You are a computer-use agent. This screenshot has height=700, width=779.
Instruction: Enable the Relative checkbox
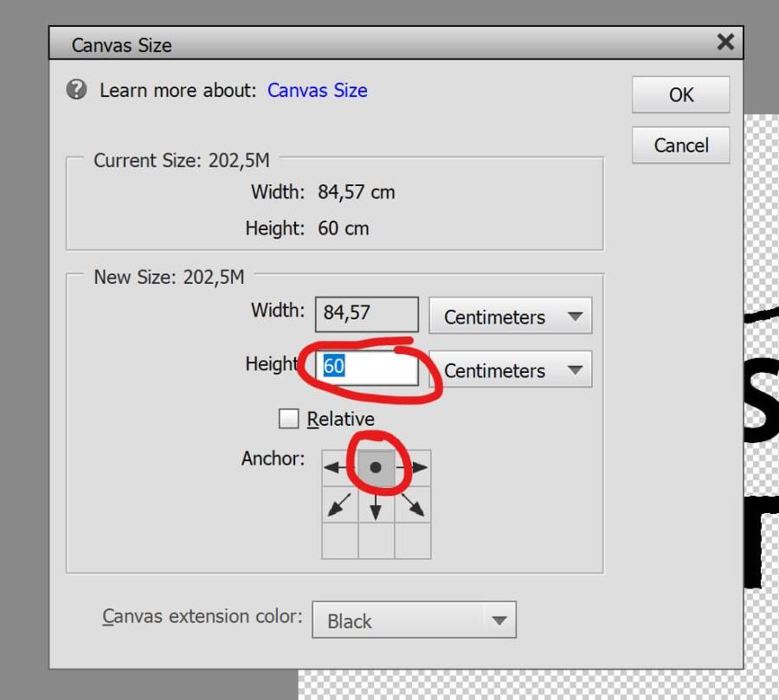288,420
